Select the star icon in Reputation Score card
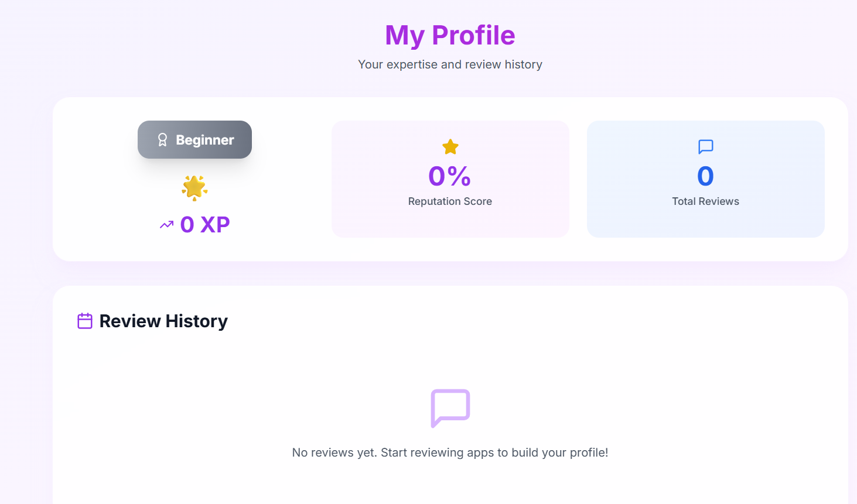 tap(450, 147)
